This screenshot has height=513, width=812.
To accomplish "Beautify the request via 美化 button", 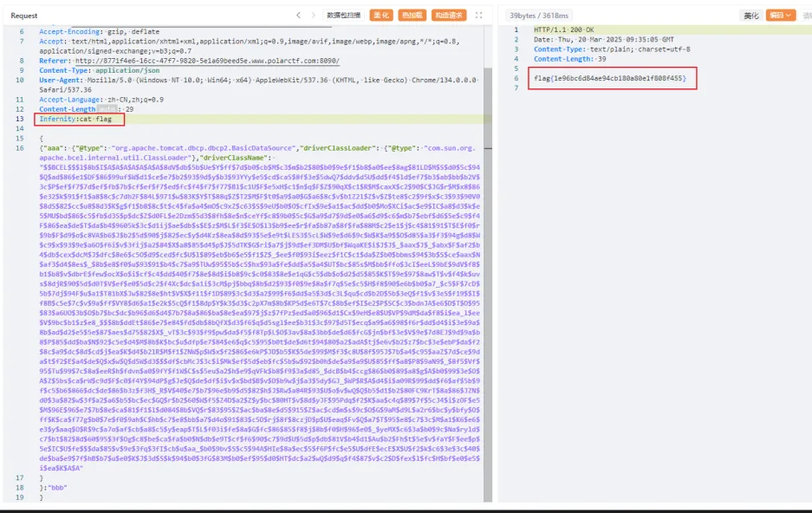I will [381, 15].
